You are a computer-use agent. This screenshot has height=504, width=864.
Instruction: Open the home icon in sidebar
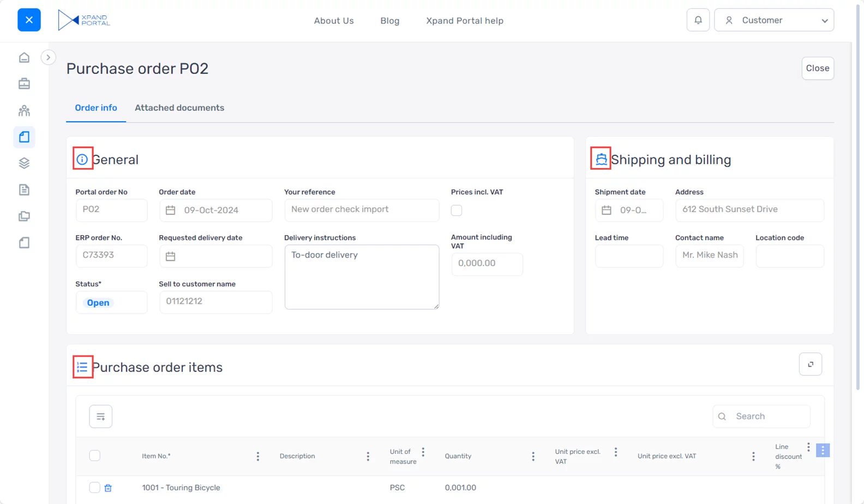tap(24, 58)
